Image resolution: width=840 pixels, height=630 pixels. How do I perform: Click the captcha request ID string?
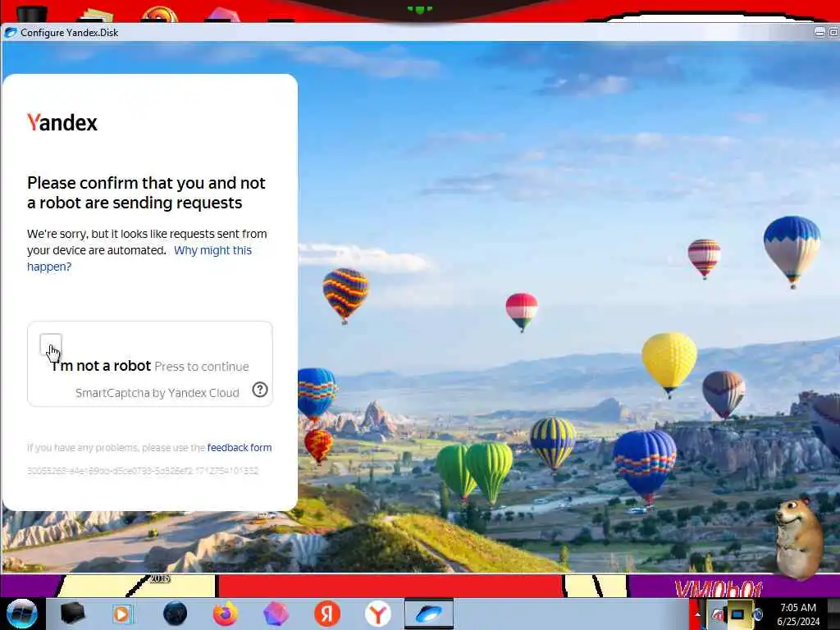(x=143, y=470)
